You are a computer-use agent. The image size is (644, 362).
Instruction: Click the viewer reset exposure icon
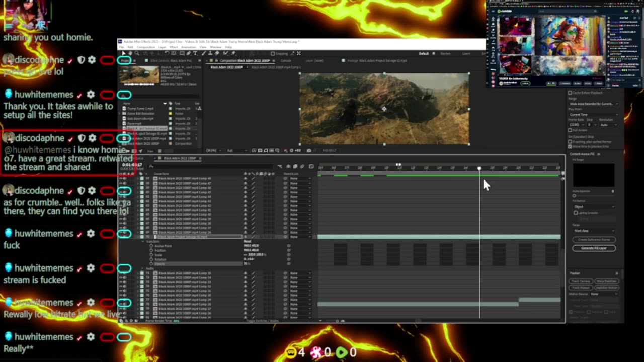pos(292,150)
